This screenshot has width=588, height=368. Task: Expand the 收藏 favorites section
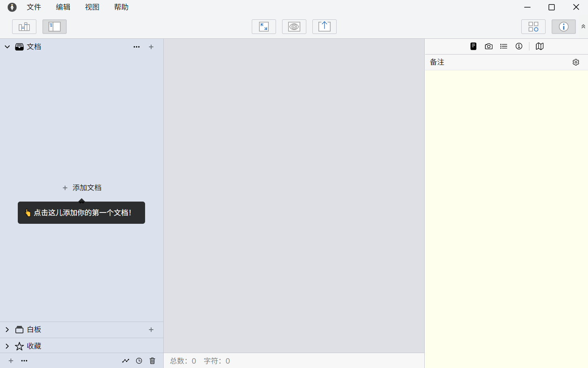click(7, 346)
